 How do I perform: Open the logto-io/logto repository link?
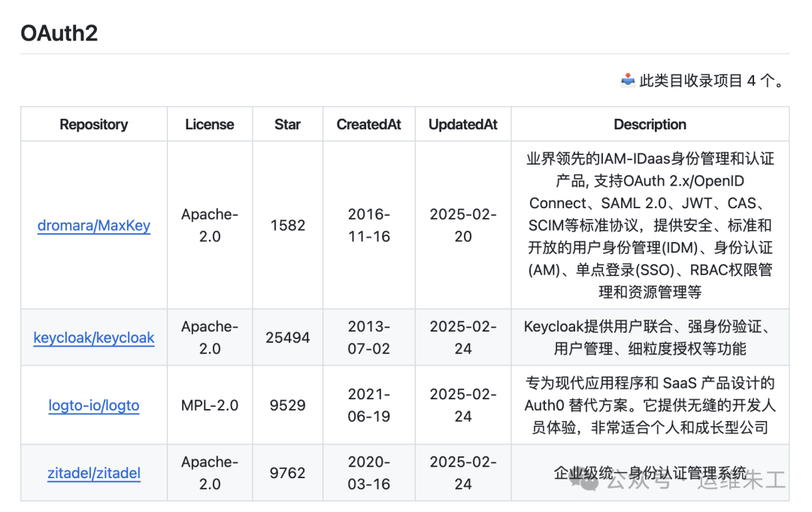[94, 405]
